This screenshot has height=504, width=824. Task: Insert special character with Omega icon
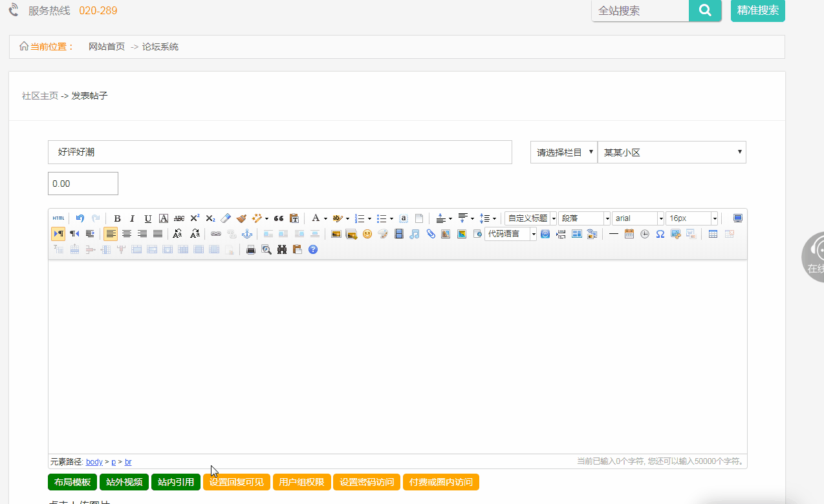(x=660, y=234)
